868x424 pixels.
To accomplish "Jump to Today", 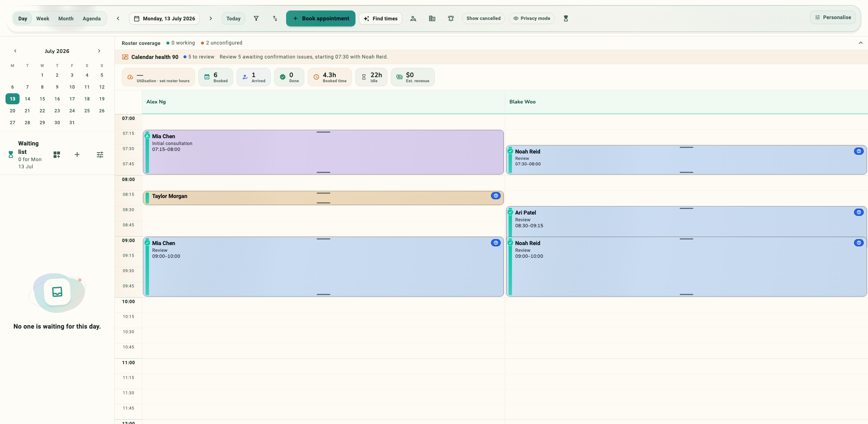I will [x=233, y=19].
